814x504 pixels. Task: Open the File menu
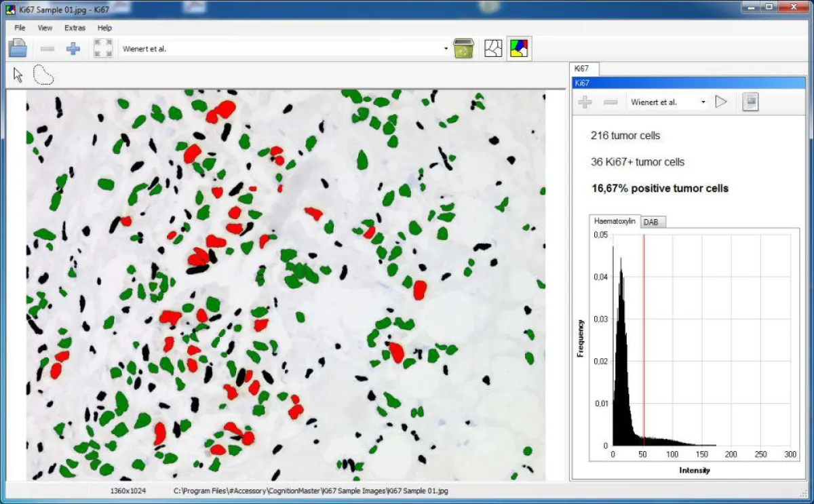(x=20, y=28)
